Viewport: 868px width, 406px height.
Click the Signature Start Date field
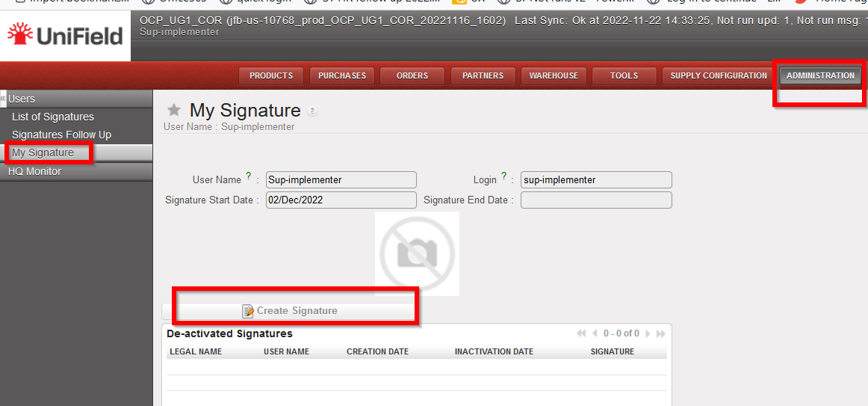[341, 200]
